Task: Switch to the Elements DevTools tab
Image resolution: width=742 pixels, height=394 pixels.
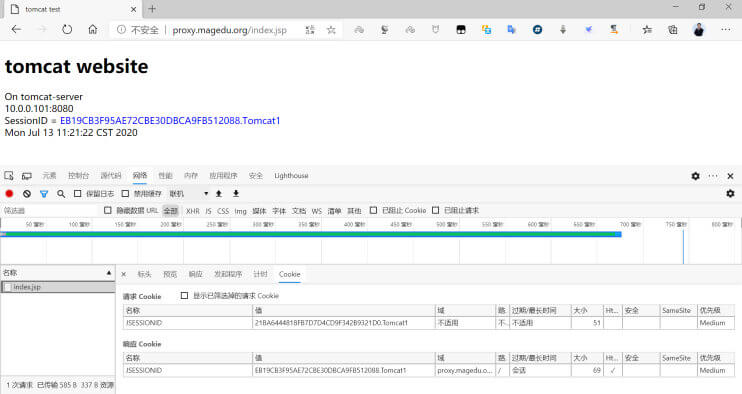Action: pyautogui.click(x=49, y=175)
